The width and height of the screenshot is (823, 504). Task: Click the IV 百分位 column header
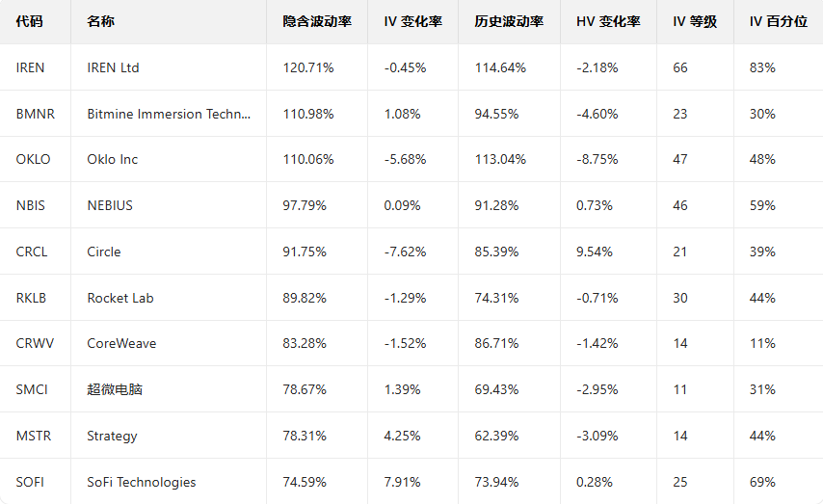click(778, 21)
